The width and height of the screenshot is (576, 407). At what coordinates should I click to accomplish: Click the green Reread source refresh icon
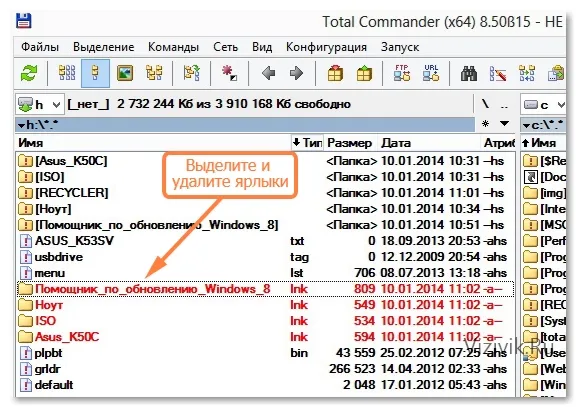(29, 73)
